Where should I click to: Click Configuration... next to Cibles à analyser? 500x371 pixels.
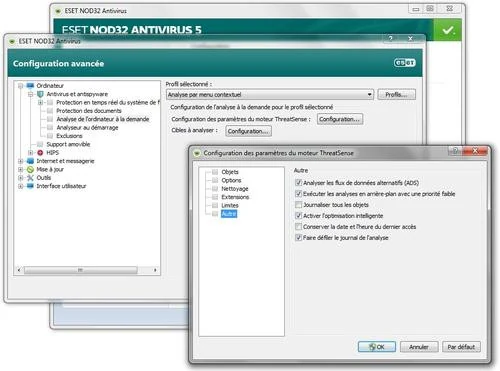click(x=249, y=131)
